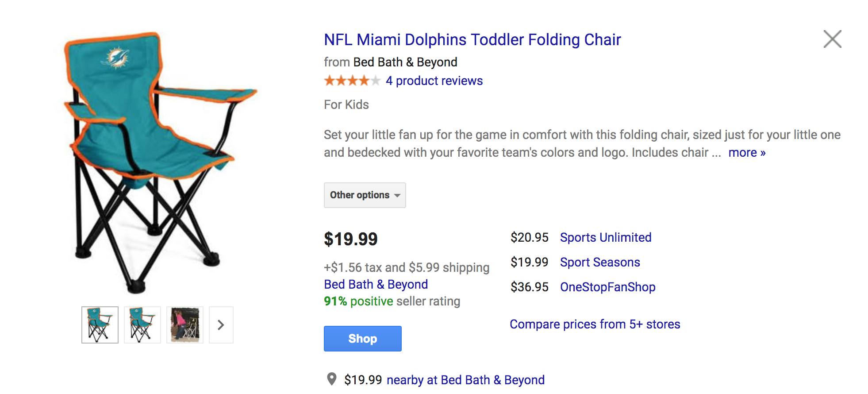Image resolution: width=868 pixels, height=394 pixels.
Task: Visit the OneStopFanShop store link
Action: click(607, 287)
